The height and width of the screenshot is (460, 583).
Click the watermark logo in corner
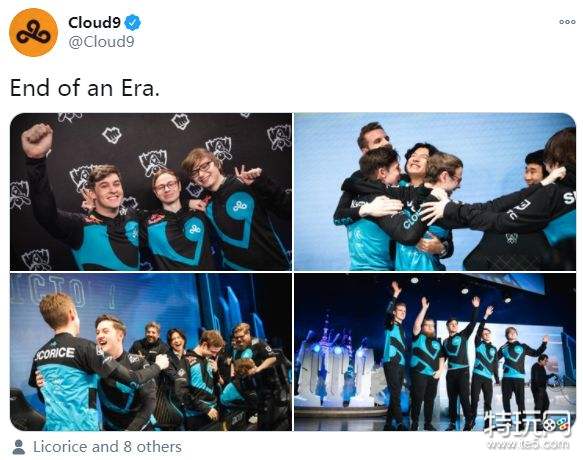[x=528, y=424]
